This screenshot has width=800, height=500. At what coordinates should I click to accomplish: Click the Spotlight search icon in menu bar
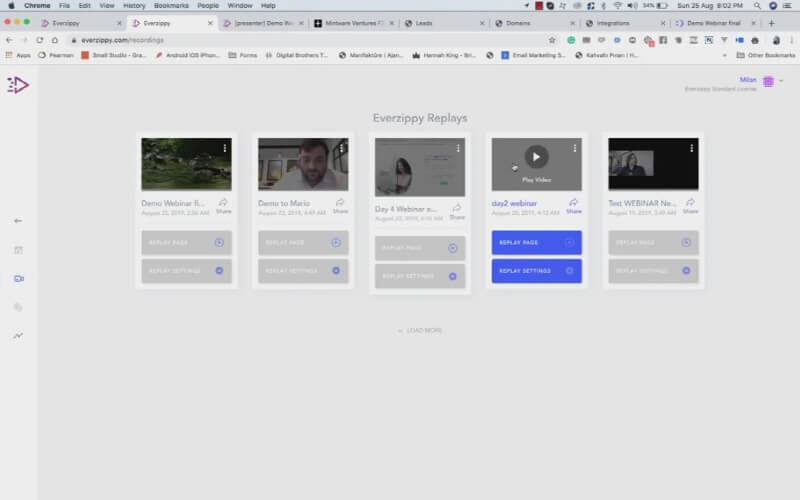click(757, 6)
